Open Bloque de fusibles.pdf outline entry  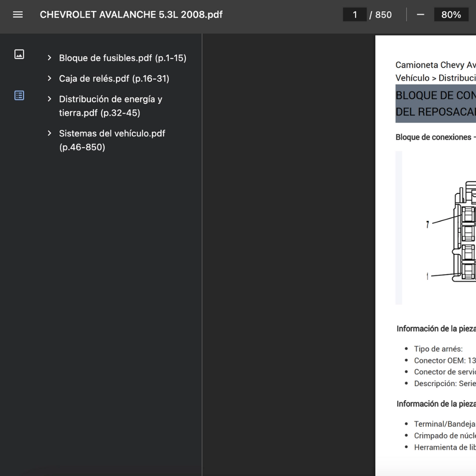point(123,58)
